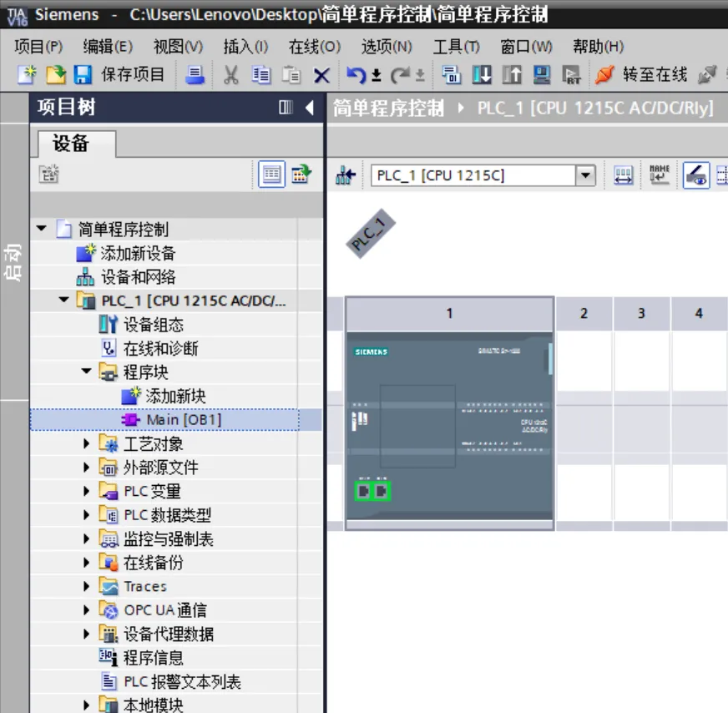Expand the 工艺对象 folder
This screenshot has height=713, width=728.
(86, 443)
